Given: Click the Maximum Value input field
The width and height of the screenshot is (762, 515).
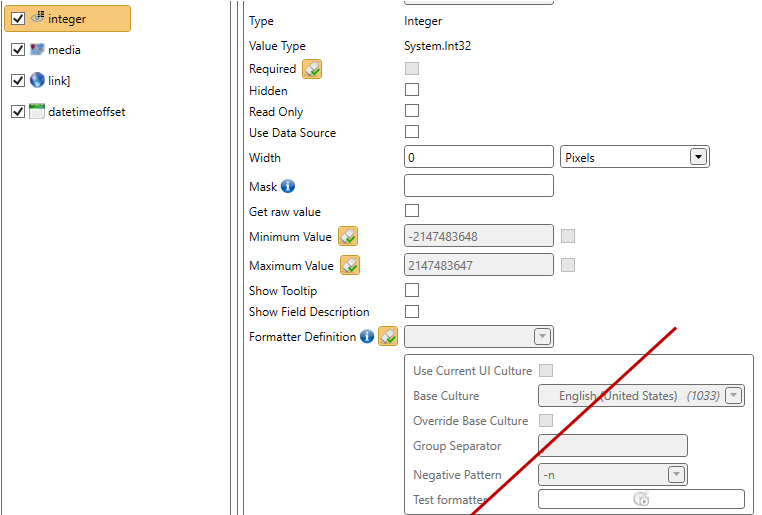Looking at the screenshot, I should click(479, 265).
